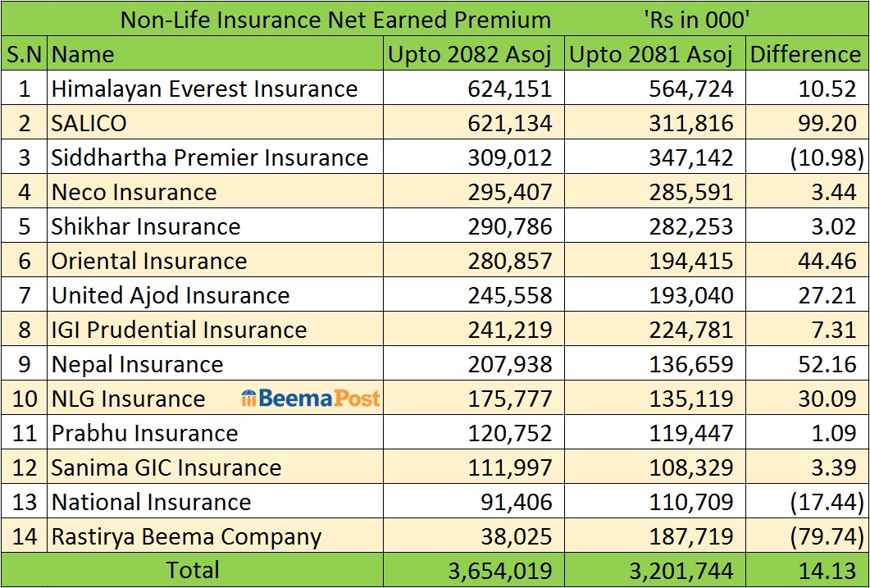Select Nepal Insurance's 207,938 premium cell
The image size is (870, 588).
pos(510,364)
